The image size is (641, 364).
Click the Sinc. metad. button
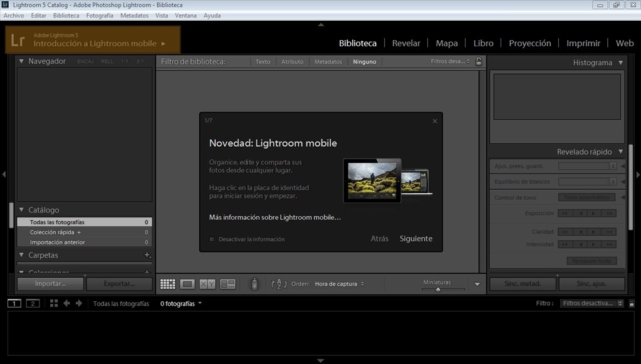523,284
